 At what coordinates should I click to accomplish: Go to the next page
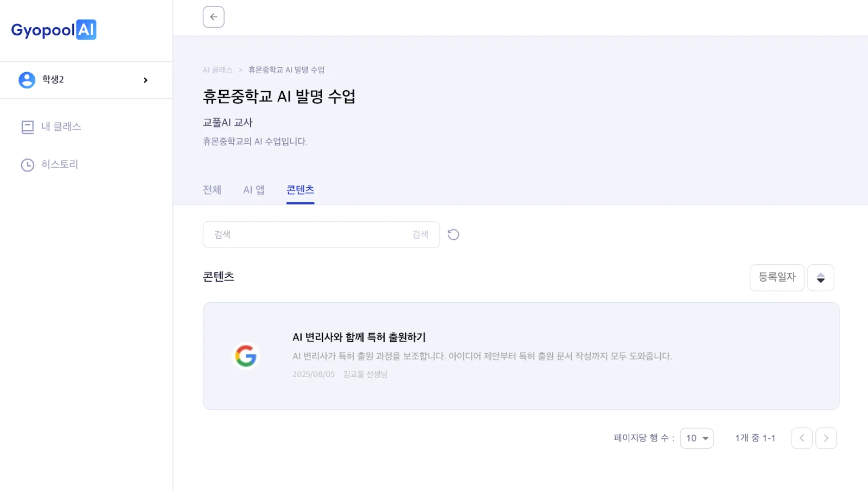pos(826,438)
